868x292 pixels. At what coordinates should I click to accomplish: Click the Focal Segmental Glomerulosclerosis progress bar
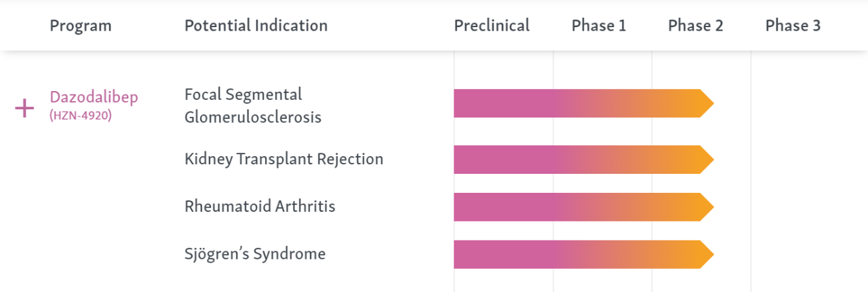click(x=576, y=103)
